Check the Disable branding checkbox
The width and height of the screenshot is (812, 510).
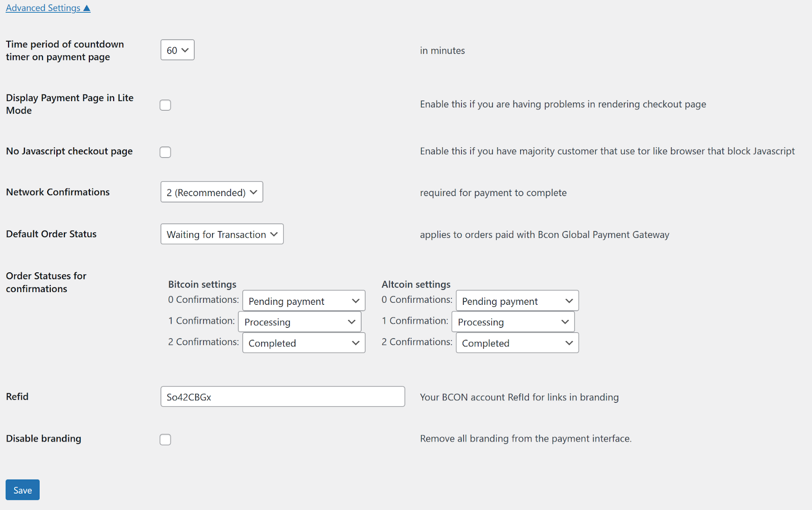click(x=165, y=440)
